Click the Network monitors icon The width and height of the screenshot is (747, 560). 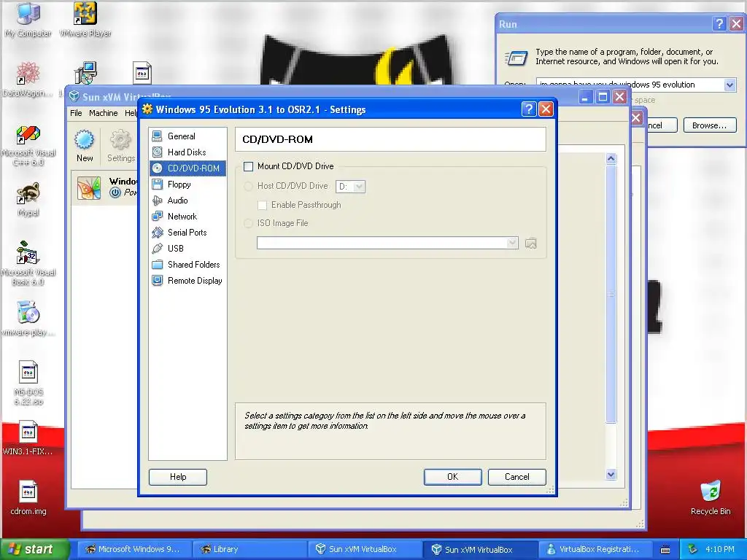(x=158, y=217)
